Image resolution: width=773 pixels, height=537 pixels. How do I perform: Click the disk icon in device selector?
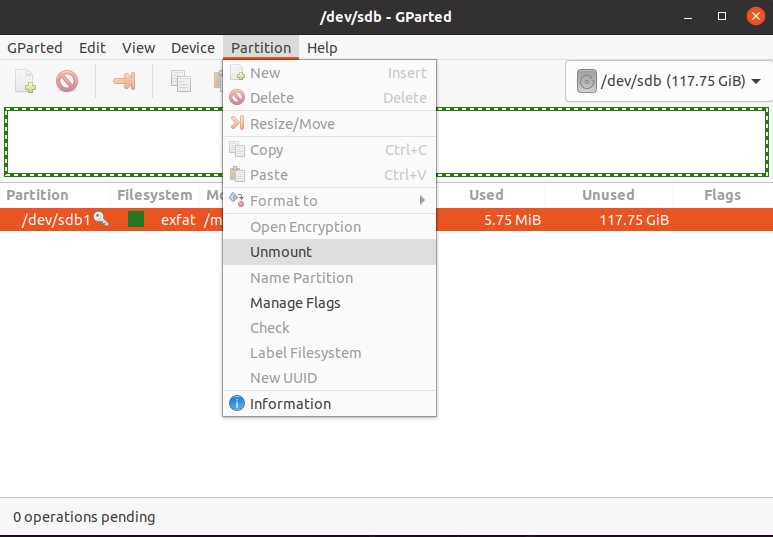coord(587,81)
